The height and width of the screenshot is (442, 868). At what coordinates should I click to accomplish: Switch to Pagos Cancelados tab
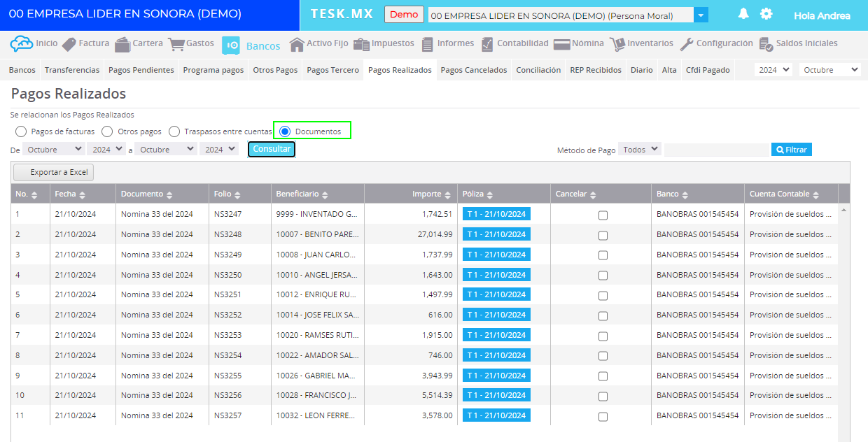click(474, 70)
